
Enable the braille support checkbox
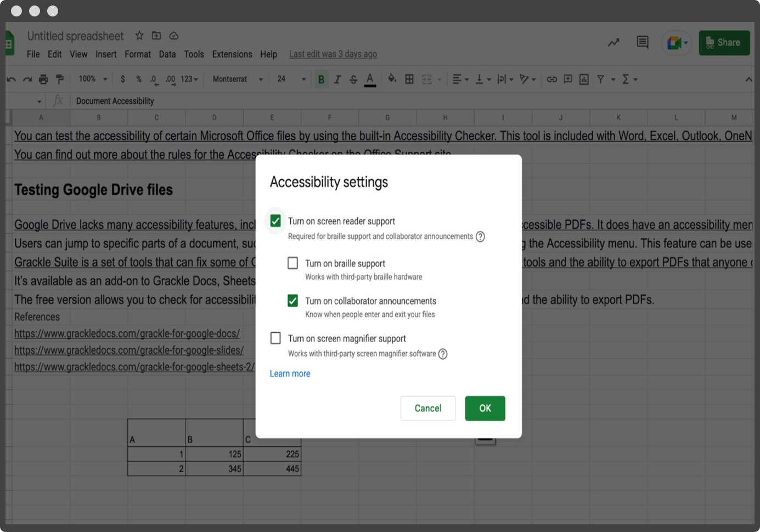click(x=293, y=263)
